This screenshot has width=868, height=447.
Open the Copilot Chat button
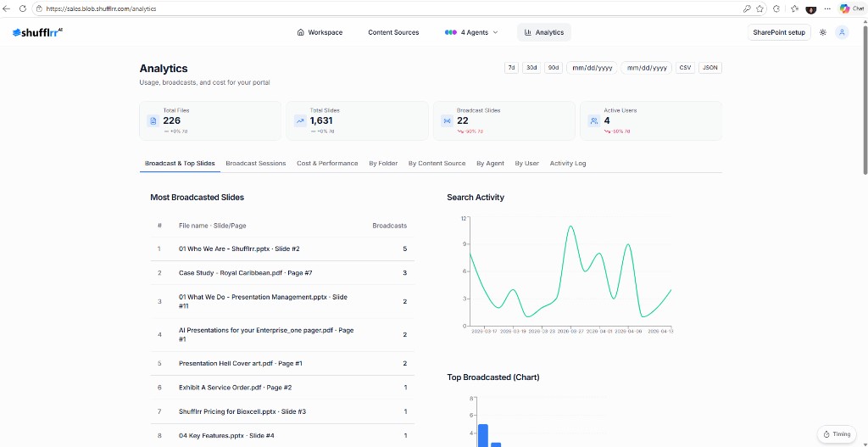click(x=852, y=8)
